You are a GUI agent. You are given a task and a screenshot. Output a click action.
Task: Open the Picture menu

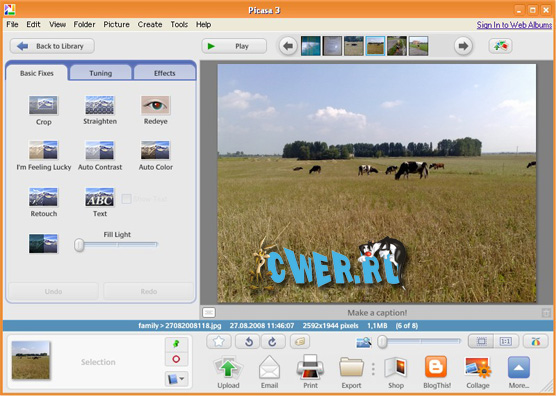[116, 24]
